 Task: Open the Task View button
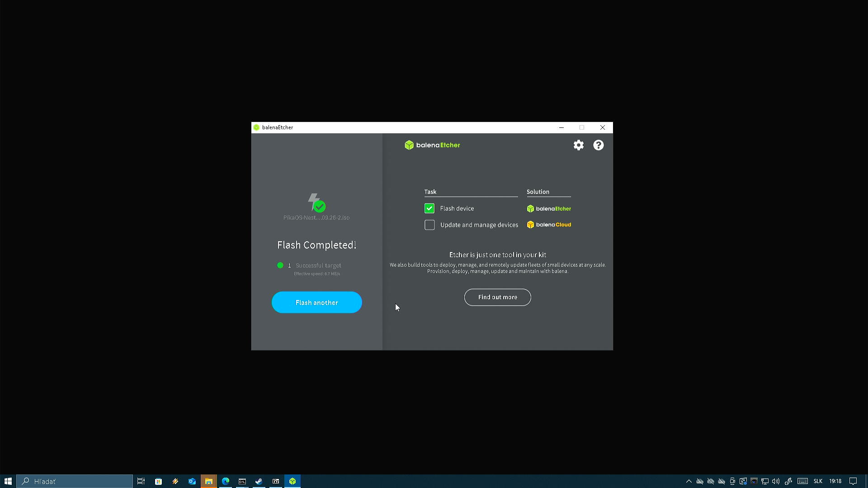141,481
